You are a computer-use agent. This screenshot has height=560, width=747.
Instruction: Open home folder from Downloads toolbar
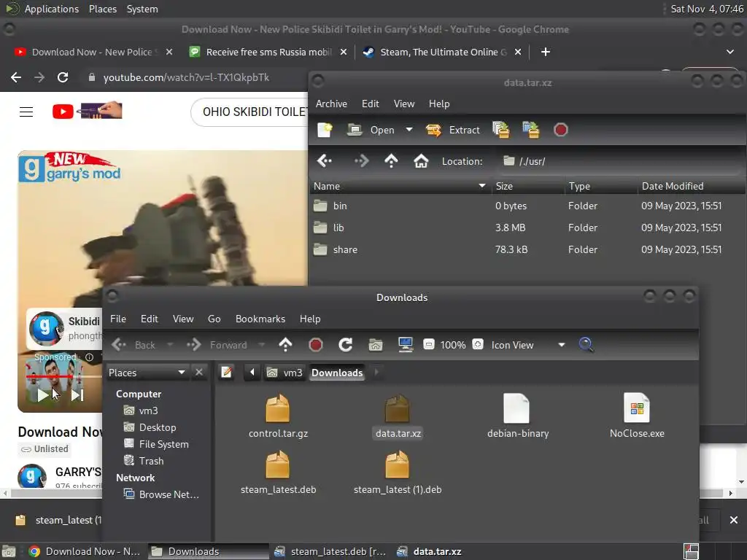[376, 345]
